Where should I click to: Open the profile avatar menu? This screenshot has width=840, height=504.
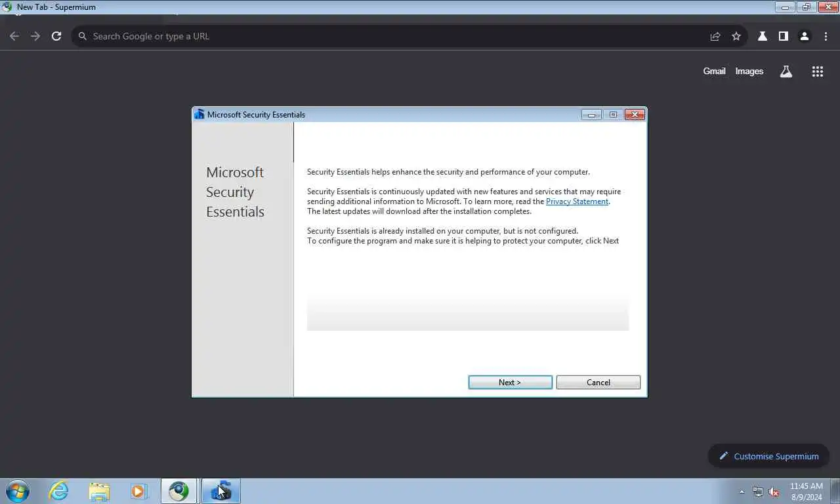(x=805, y=36)
